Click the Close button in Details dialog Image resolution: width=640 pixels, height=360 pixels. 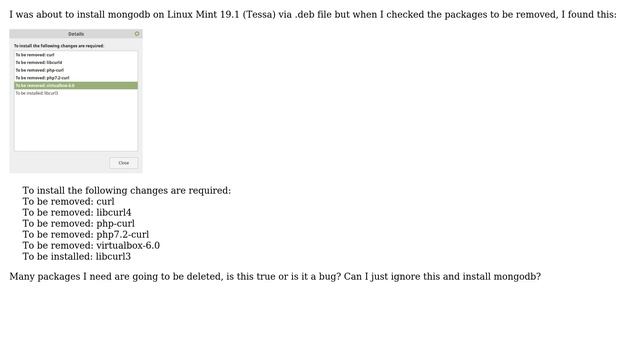124,163
